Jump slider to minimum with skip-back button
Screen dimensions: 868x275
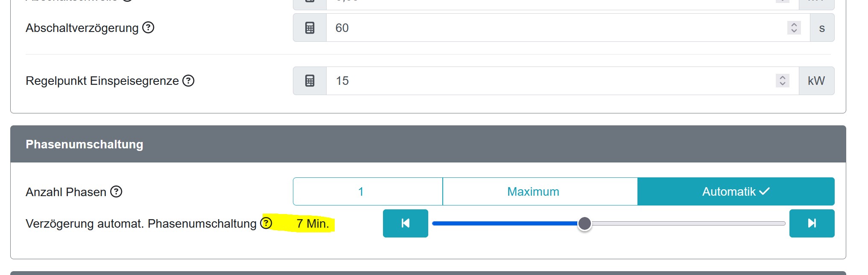pyautogui.click(x=406, y=223)
